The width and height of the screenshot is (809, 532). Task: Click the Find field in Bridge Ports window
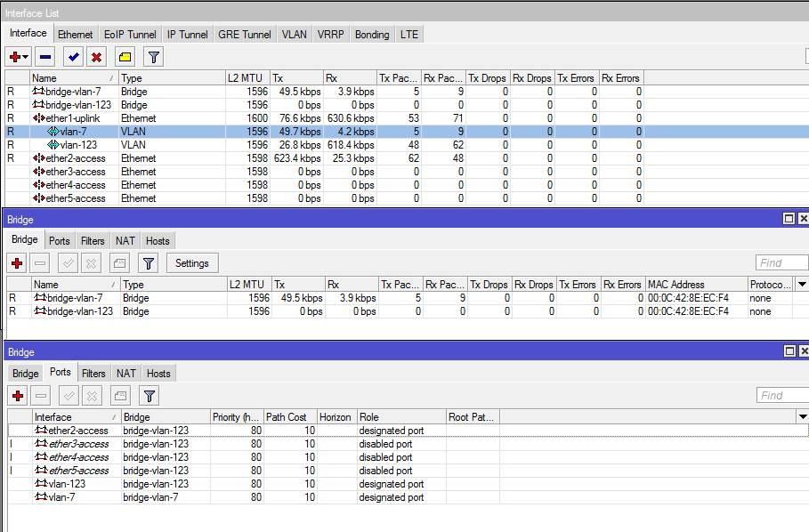[781, 396]
